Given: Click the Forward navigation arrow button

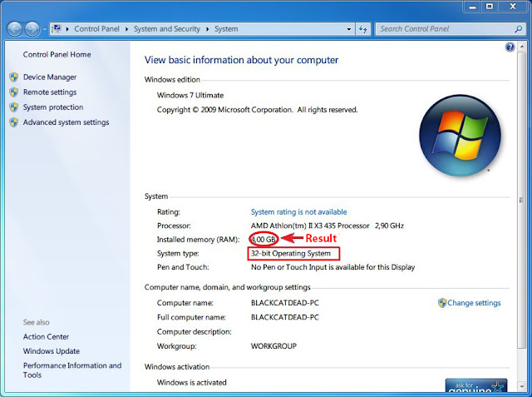Looking at the screenshot, I should 32,29.
